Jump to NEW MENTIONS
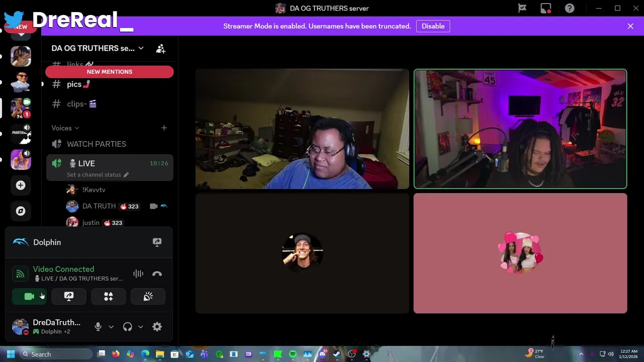Viewport: 644px width, 362px height. pos(109,72)
